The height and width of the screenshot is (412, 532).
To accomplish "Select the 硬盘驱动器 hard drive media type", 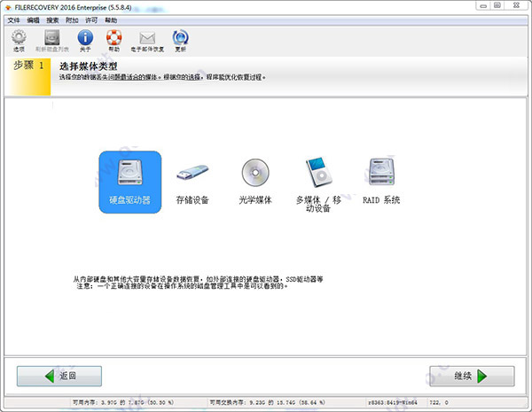I will 130,183.
